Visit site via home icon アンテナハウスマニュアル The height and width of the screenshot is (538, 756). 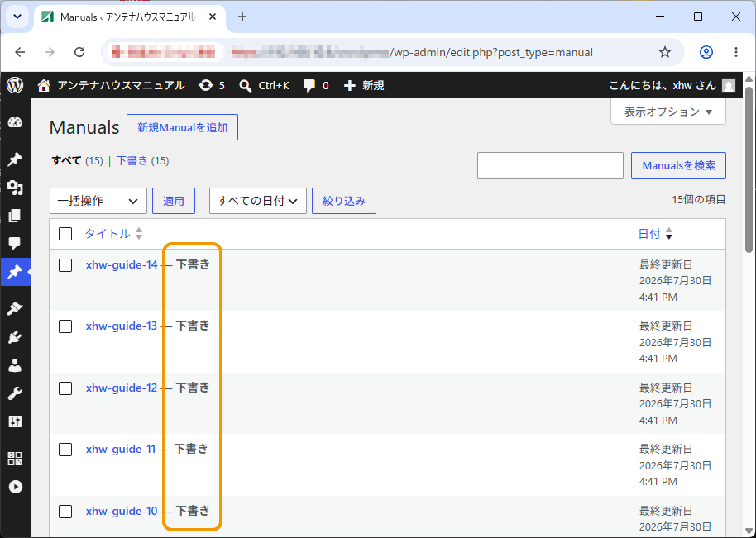point(112,86)
